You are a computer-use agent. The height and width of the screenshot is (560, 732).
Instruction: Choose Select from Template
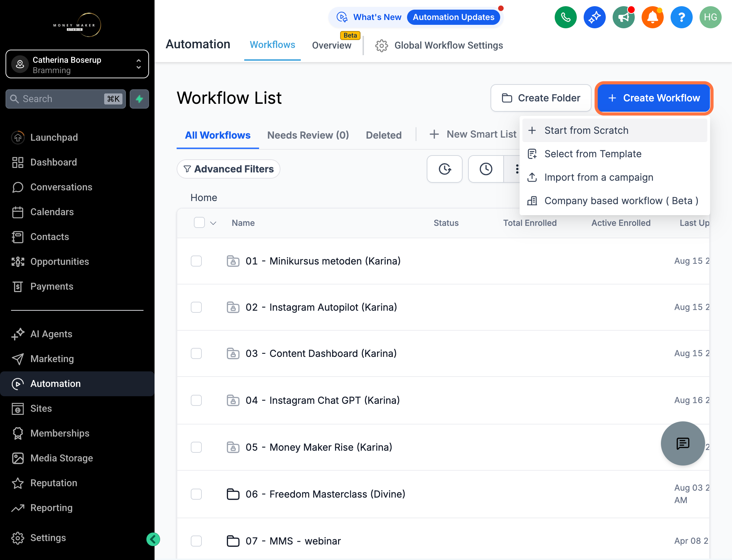[615, 154]
